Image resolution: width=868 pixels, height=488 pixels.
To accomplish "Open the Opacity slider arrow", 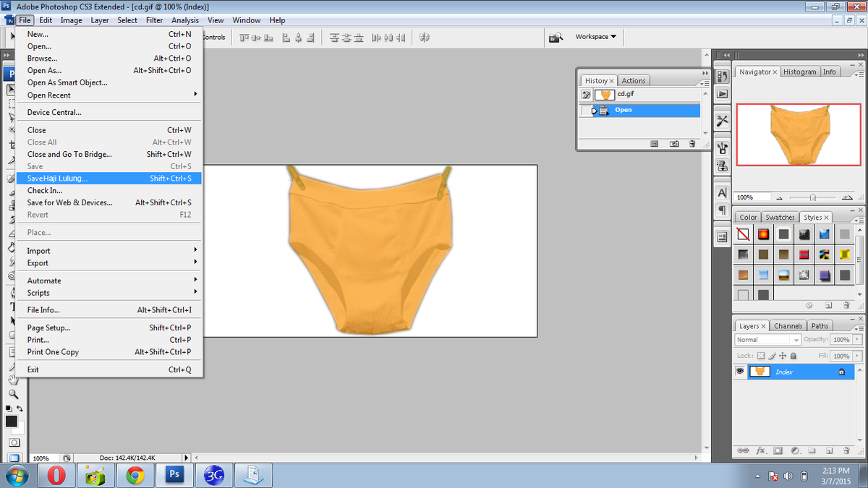I will (858, 340).
